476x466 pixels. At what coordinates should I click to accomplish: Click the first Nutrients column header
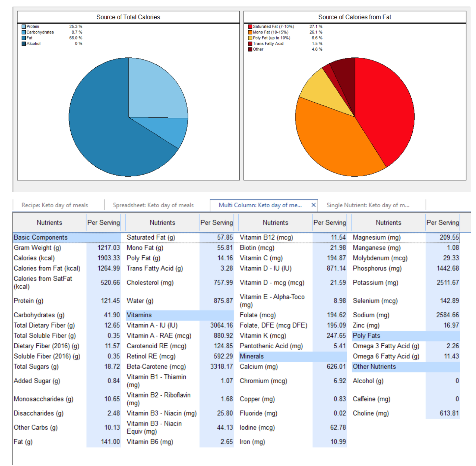(x=49, y=223)
